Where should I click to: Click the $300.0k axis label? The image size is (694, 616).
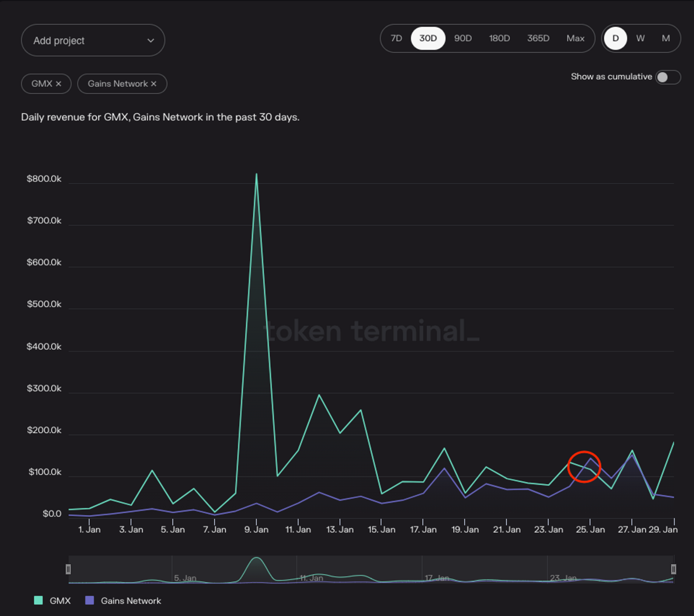(44, 388)
